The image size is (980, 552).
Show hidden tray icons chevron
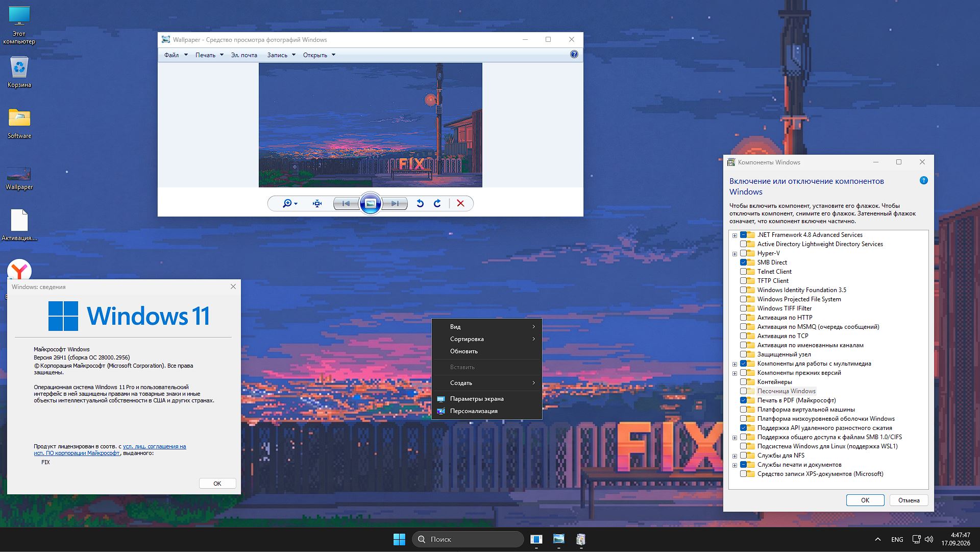tap(877, 539)
